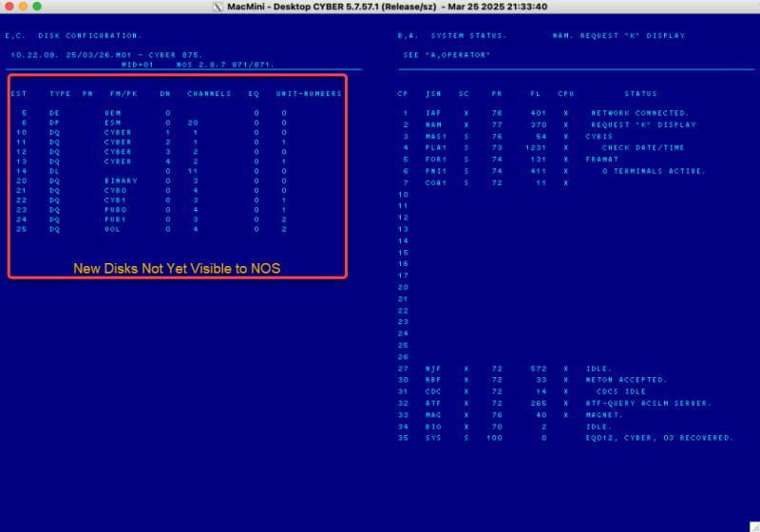Image resolution: width=760 pixels, height=532 pixels.
Task: Click the FM/PK column header
Action: (x=124, y=93)
